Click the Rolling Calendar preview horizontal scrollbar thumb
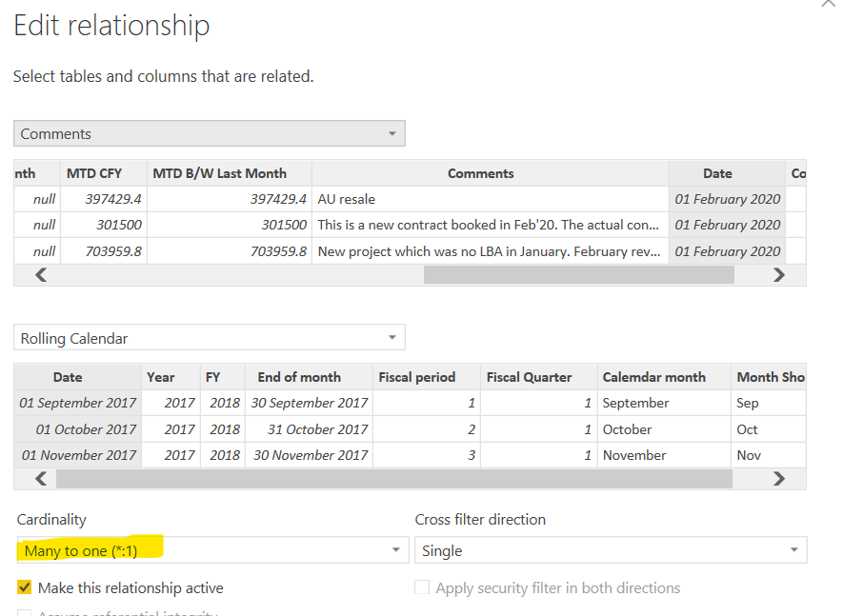Screen dimensions: 843x616 tap(394, 478)
